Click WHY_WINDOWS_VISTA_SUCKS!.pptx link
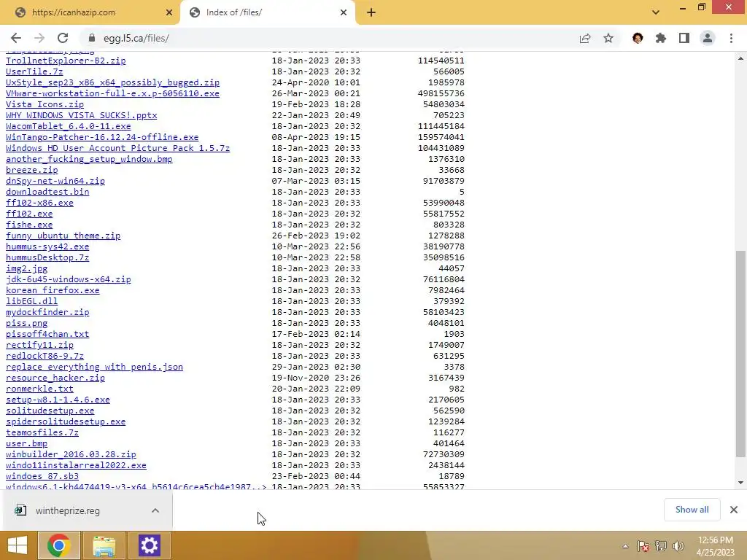The image size is (747, 560). (82, 115)
